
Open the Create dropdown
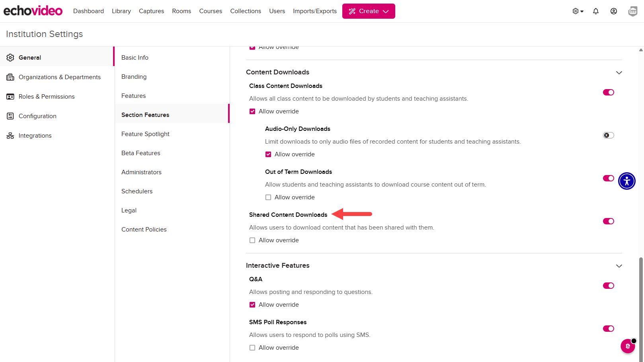pos(369,11)
